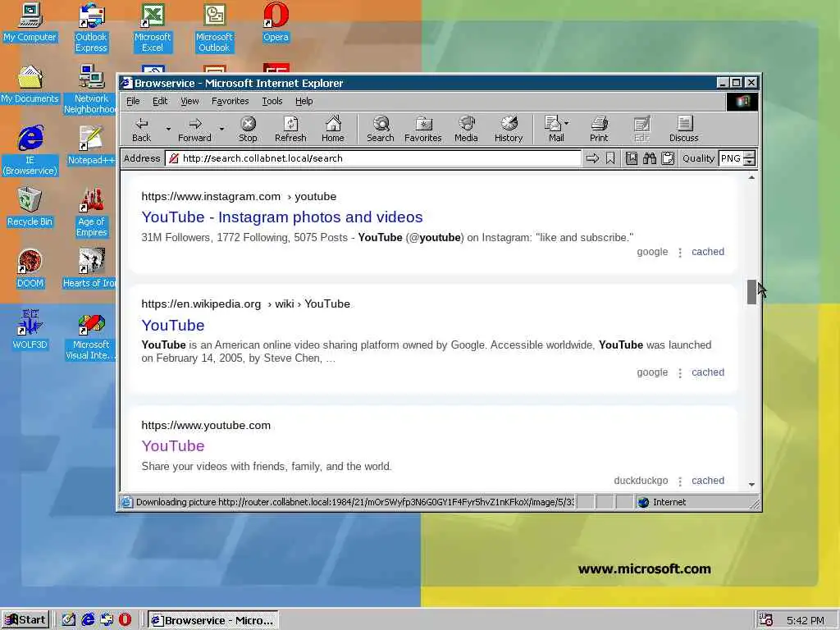Print the page with the Print button
840x630 pixels.
pyautogui.click(x=599, y=130)
